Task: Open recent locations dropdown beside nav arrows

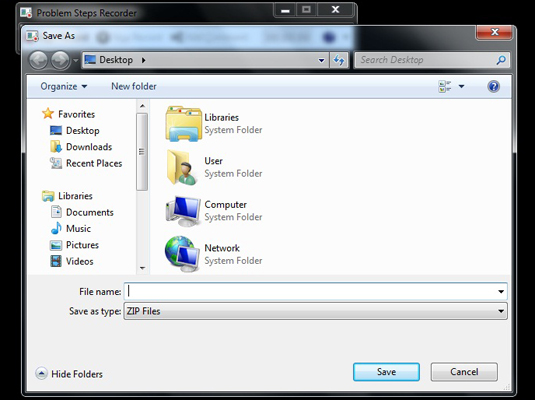Action: coord(75,60)
